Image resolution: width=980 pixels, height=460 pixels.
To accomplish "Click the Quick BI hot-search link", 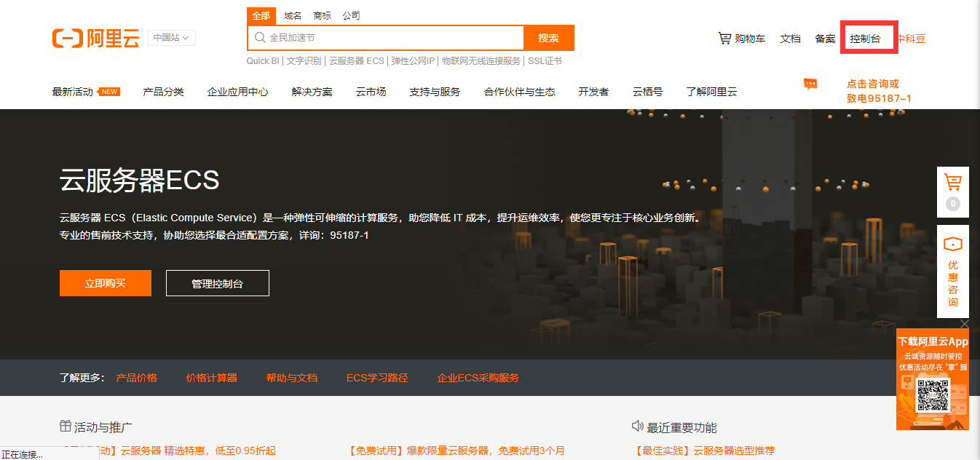I will [263, 61].
